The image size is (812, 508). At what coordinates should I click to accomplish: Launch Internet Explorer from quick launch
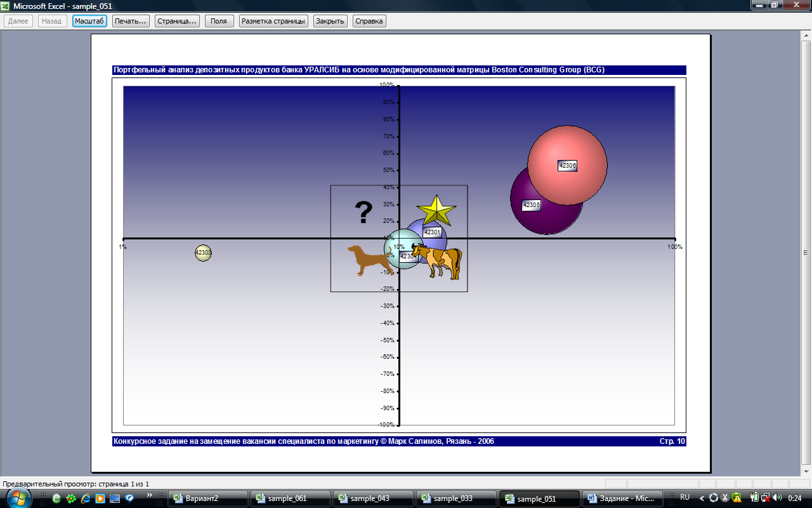tap(86, 498)
